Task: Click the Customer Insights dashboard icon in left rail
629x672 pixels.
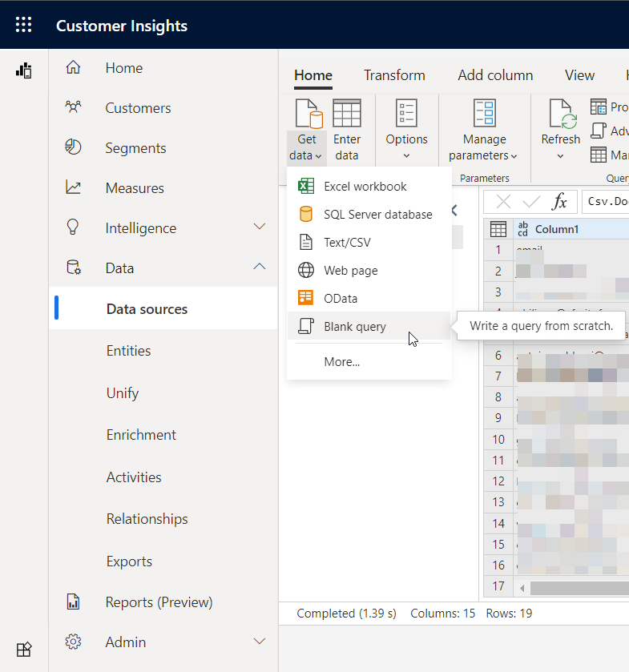Action: point(24,70)
